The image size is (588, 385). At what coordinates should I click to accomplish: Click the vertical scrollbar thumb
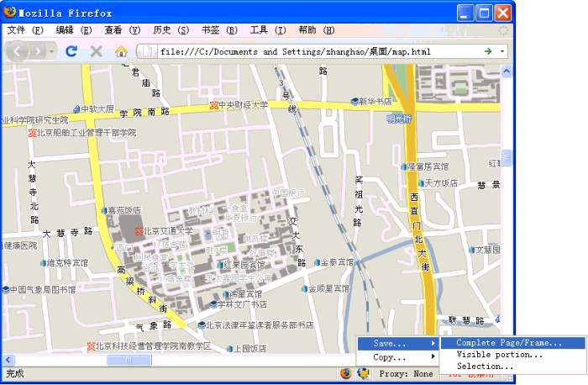[x=507, y=157]
